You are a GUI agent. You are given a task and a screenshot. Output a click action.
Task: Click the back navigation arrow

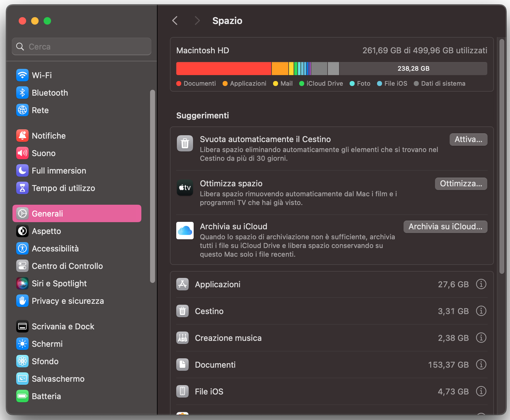pos(175,21)
